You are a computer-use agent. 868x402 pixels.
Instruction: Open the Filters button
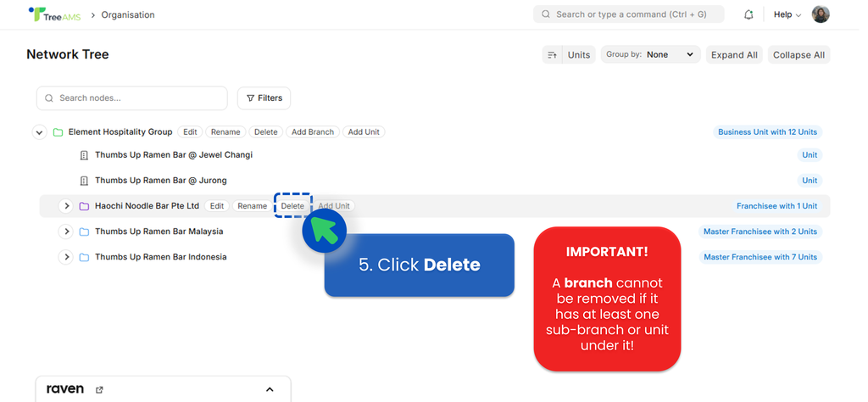[x=264, y=98]
